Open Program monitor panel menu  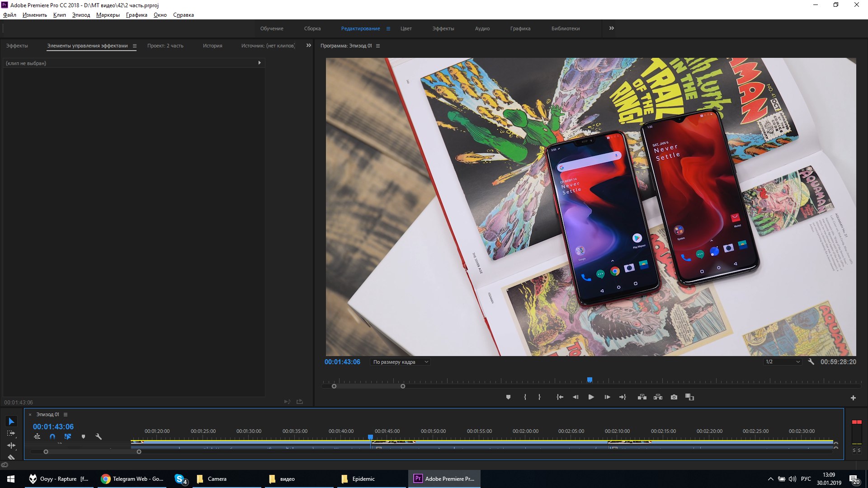point(378,46)
